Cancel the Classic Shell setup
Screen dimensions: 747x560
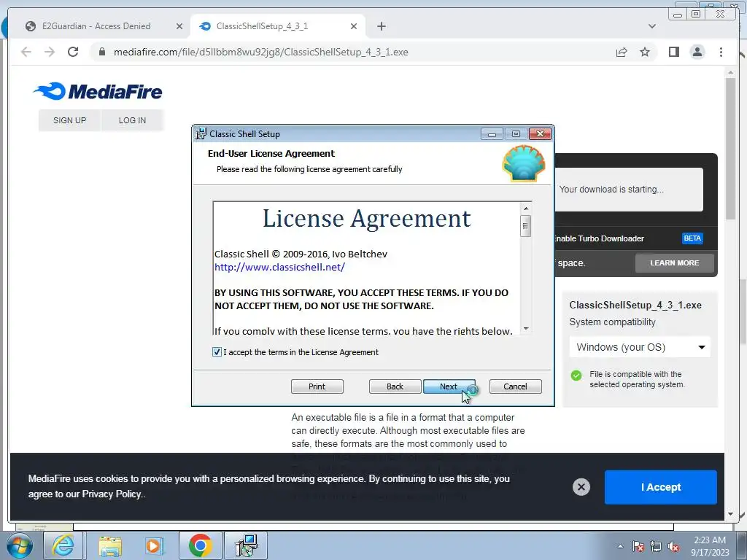516,386
